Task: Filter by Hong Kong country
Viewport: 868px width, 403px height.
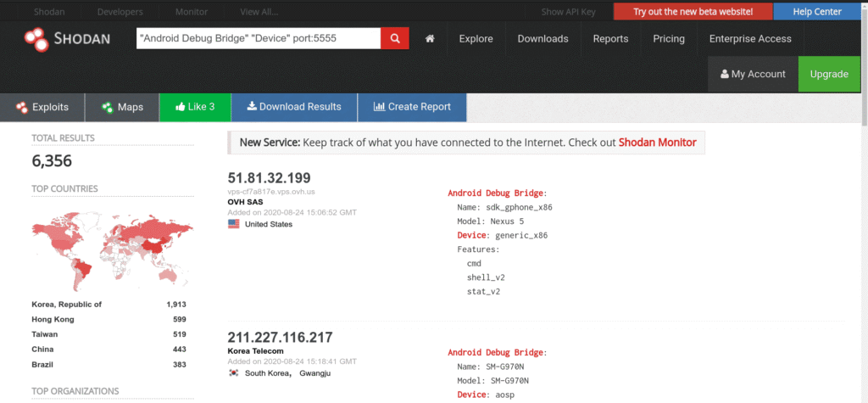Action: (x=53, y=319)
